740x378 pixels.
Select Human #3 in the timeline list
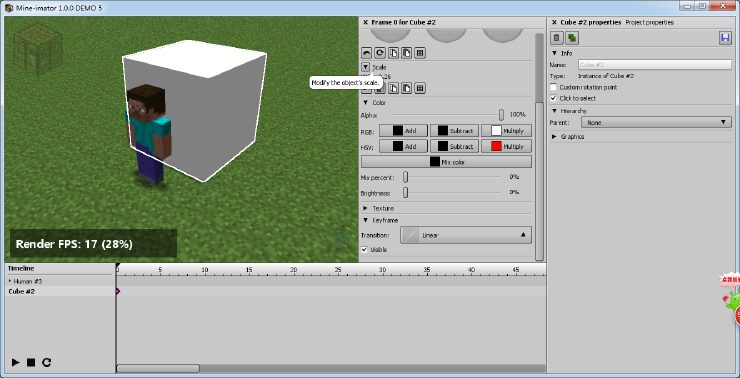coord(28,281)
